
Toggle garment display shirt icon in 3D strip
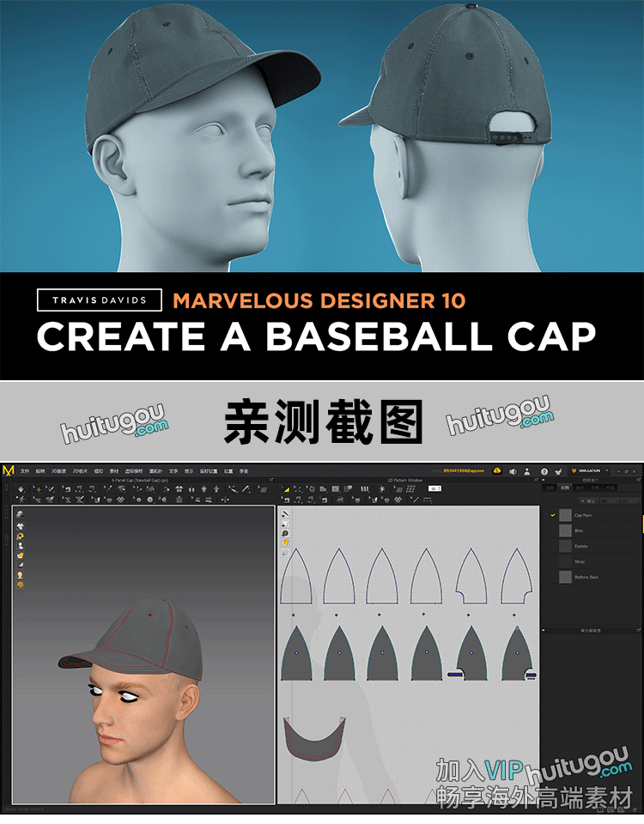tap(20, 525)
